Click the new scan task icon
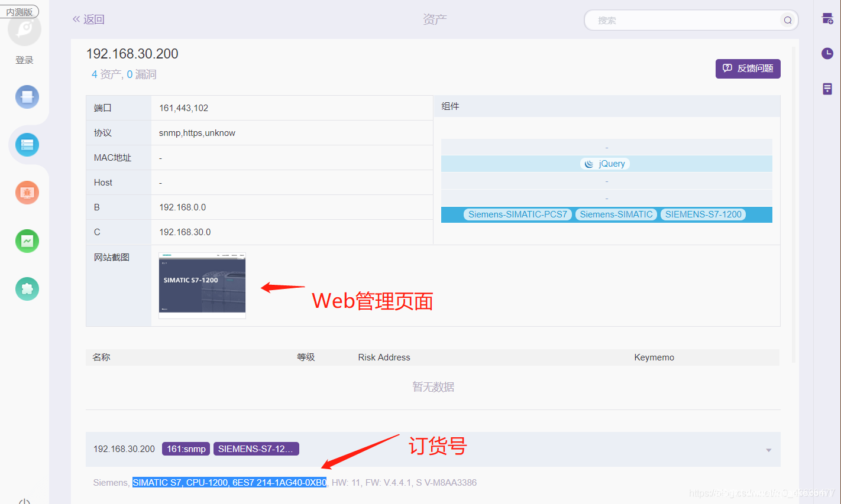841x504 pixels. tap(827, 19)
